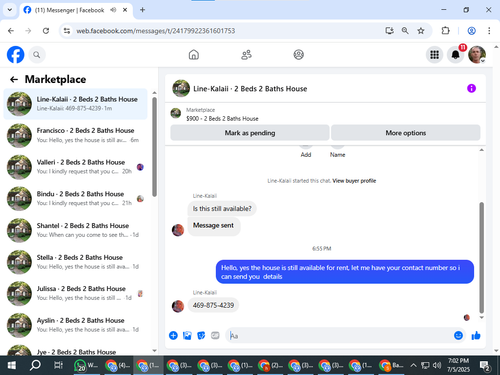Open WhatsApp taskbar icon
Image resolution: width=500 pixels, height=375 pixels.
[85, 365]
